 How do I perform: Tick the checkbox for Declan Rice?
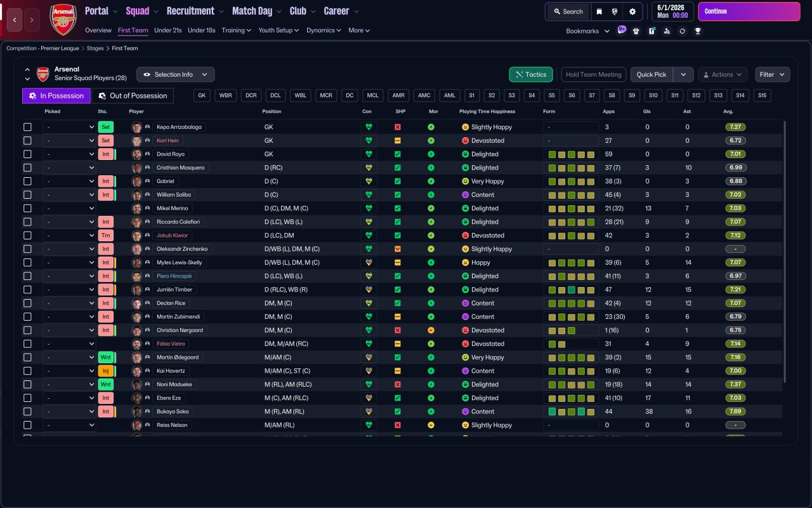pos(27,303)
